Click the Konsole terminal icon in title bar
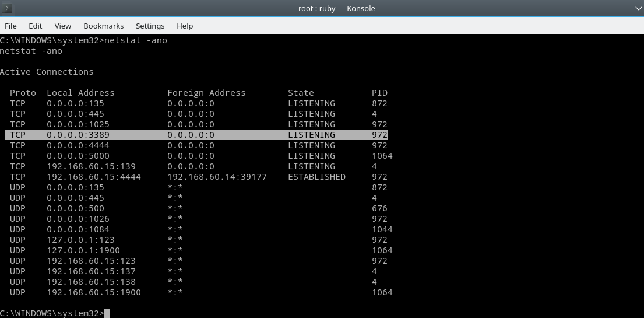Image resolution: width=644 pixels, height=318 pixels. (x=7, y=8)
